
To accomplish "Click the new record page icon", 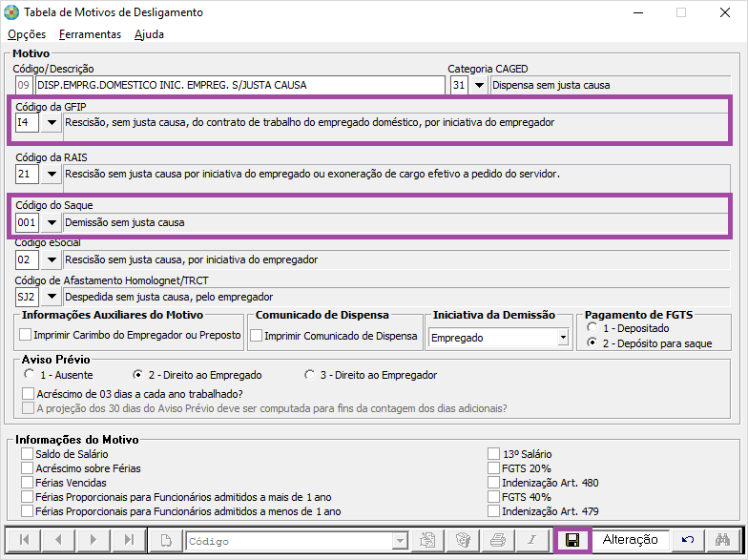I will (x=166, y=540).
